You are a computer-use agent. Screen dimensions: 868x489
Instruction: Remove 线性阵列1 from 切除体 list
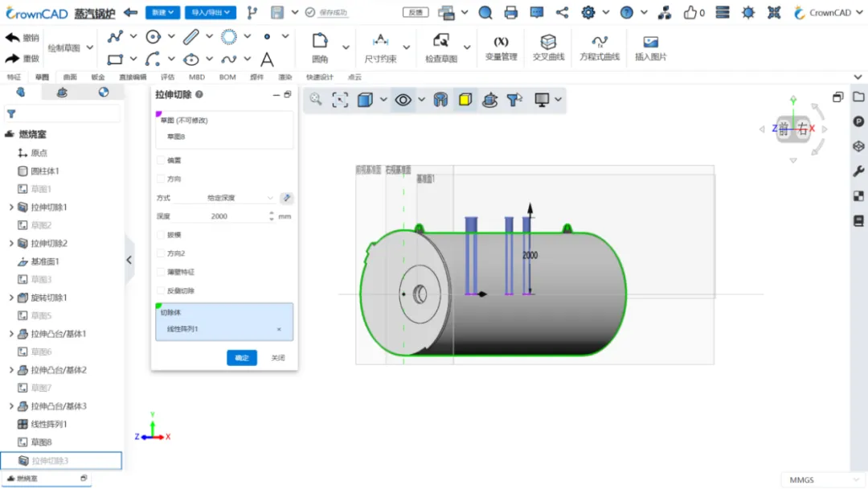[279, 330]
